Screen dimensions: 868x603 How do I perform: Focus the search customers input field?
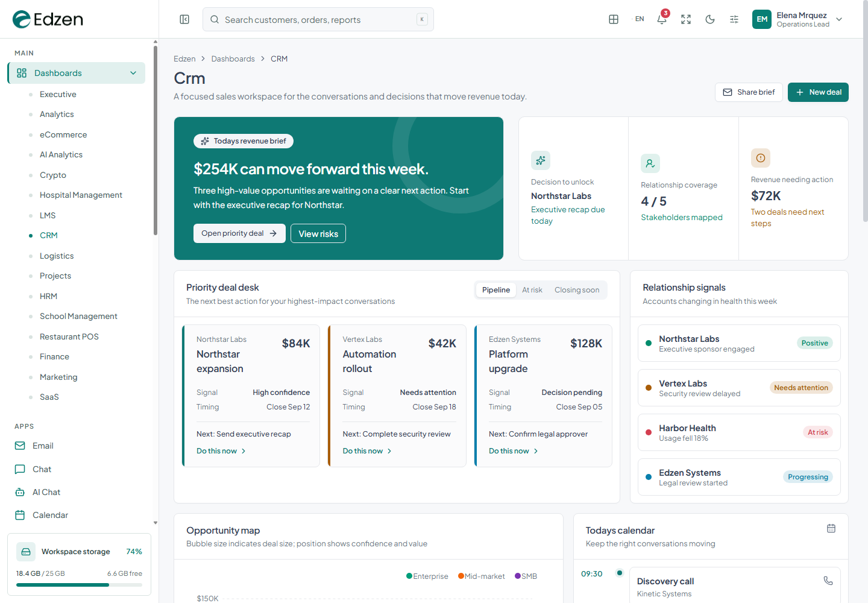point(318,19)
